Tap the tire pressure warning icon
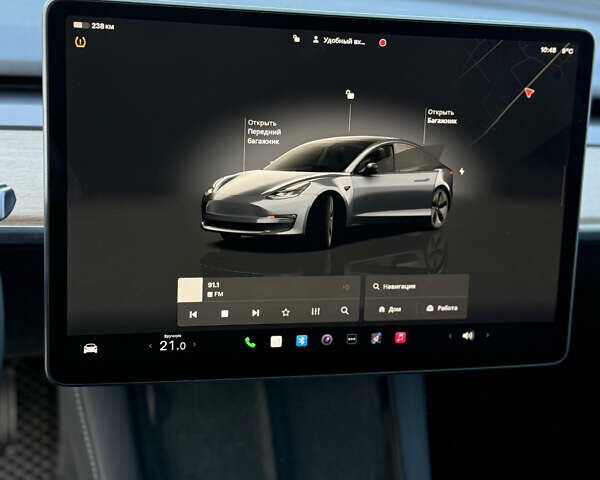 pyautogui.click(x=81, y=42)
